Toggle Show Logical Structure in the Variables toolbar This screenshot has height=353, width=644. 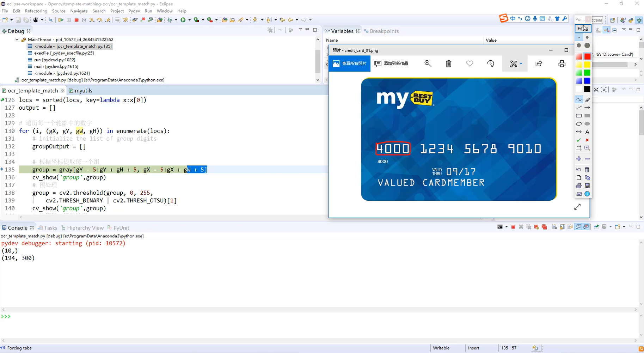point(606,30)
